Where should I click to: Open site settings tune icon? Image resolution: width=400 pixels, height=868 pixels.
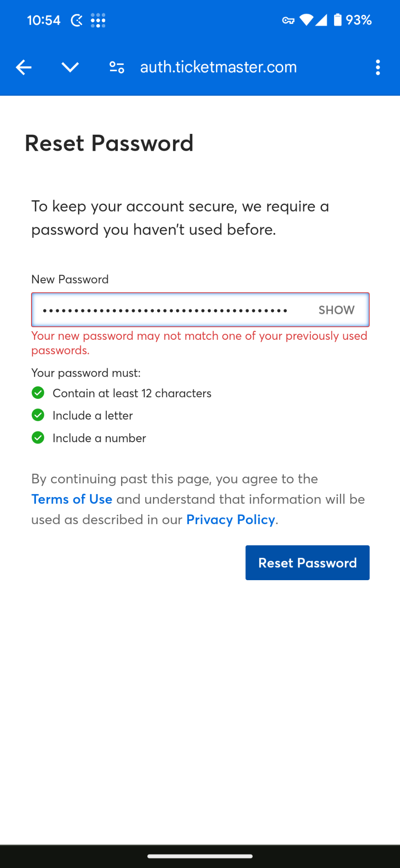pos(117,67)
